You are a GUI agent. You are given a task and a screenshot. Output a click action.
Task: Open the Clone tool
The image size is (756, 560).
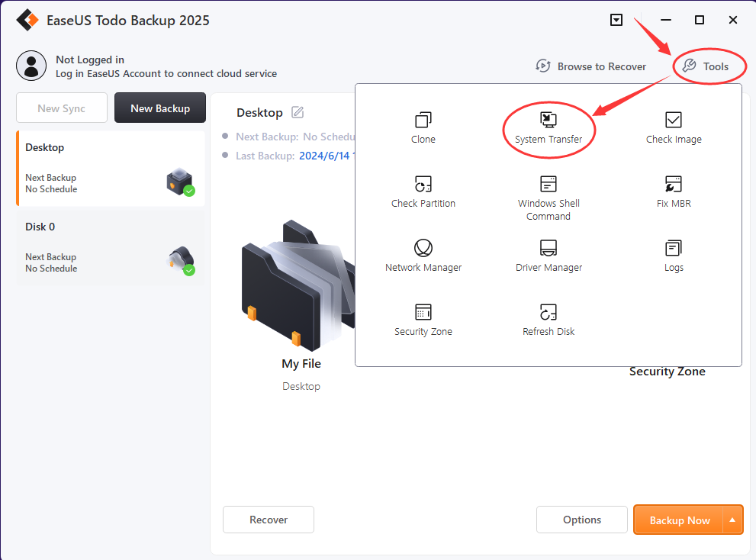point(423,128)
